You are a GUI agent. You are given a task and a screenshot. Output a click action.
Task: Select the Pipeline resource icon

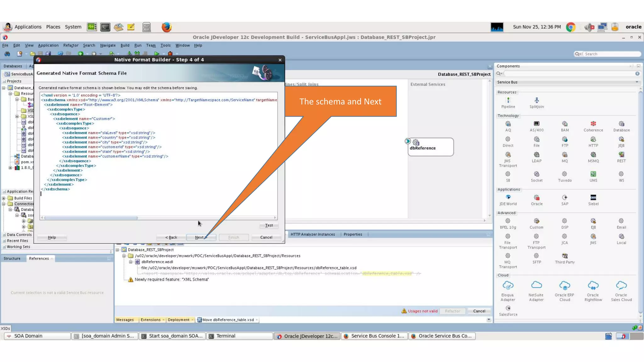point(508,101)
